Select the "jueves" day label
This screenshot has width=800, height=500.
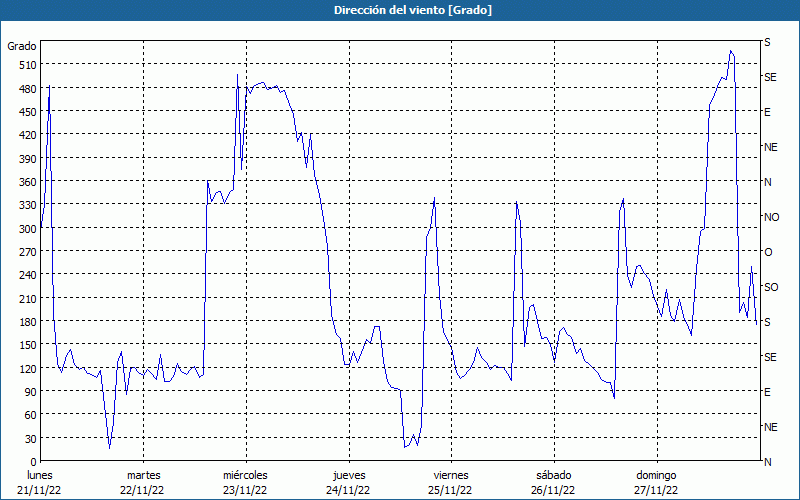tap(349, 476)
